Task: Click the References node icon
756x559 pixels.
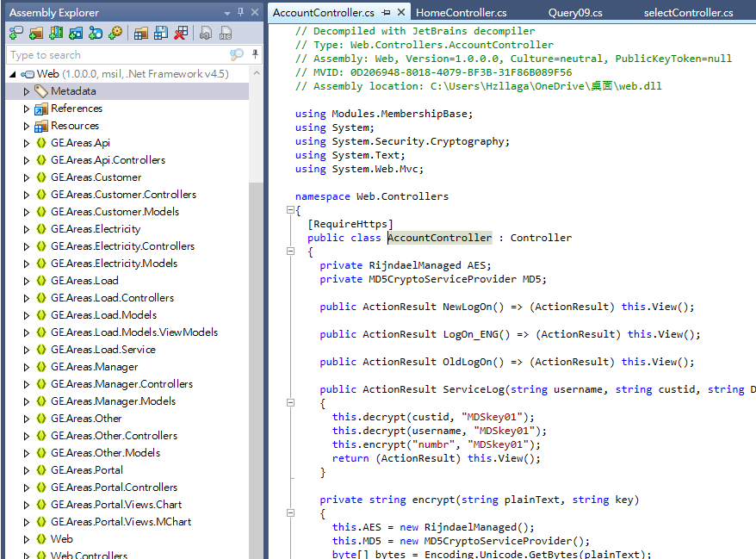Action: coord(41,109)
